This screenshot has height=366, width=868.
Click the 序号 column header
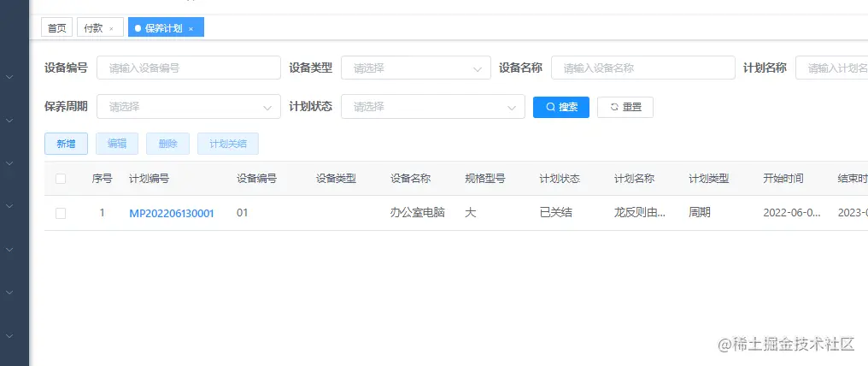pyautogui.click(x=102, y=178)
